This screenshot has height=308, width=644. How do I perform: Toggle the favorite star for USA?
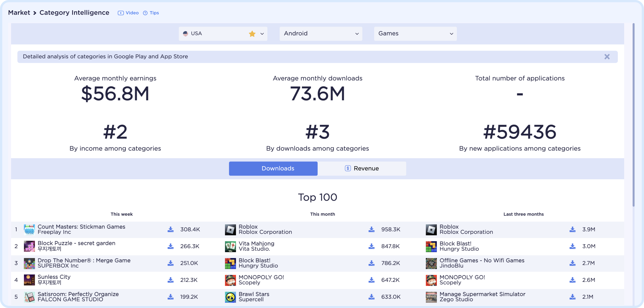pos(252,33)
